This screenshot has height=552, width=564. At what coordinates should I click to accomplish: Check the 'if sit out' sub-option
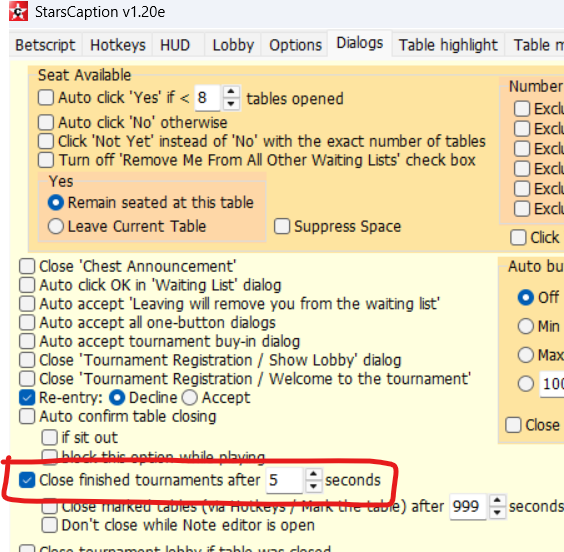pyautogui.click(x=50, y=437)
